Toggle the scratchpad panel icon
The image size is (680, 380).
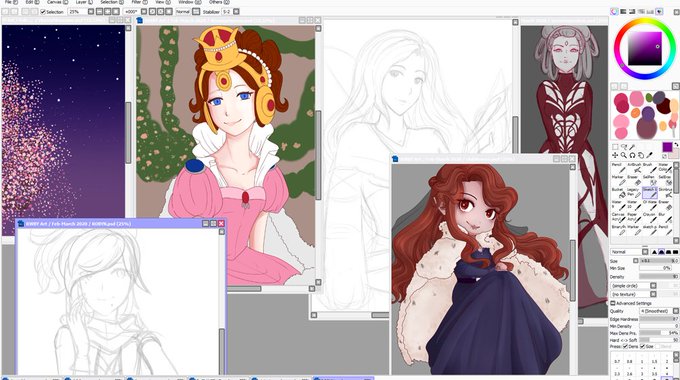(659, 12)
